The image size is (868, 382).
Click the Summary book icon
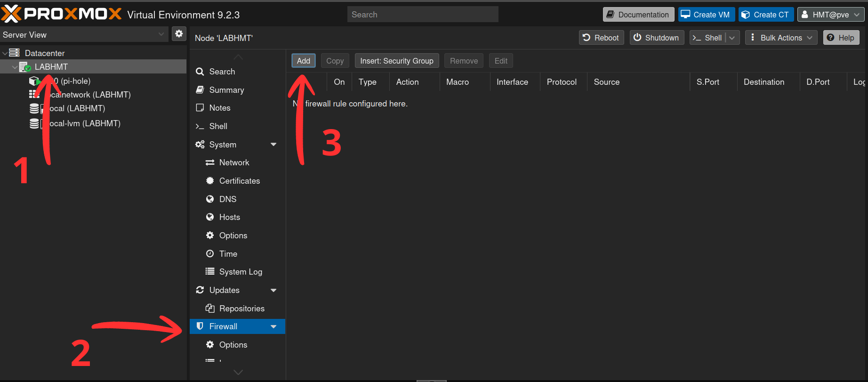coord(200,89)
